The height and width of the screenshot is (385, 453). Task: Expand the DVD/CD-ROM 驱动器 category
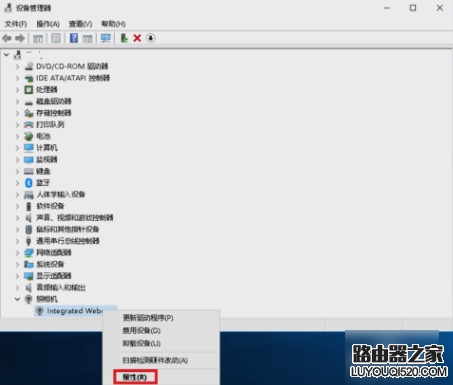click(17, 66)
